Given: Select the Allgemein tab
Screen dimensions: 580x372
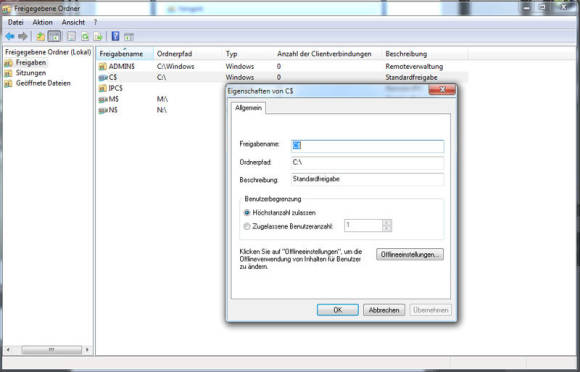Looking at the screenshot, I should pyautogui.click(x=249, y=108).
